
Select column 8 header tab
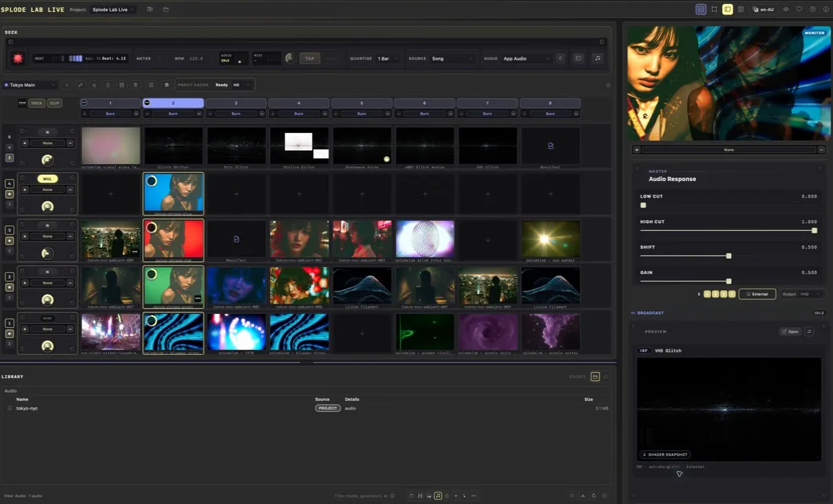tap(550, 103)
